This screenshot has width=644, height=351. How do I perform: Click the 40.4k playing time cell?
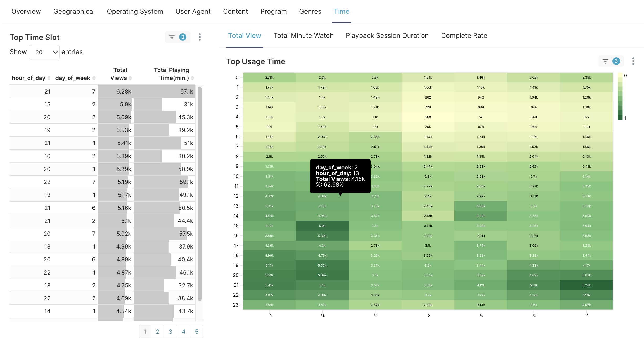pos(164,259)
